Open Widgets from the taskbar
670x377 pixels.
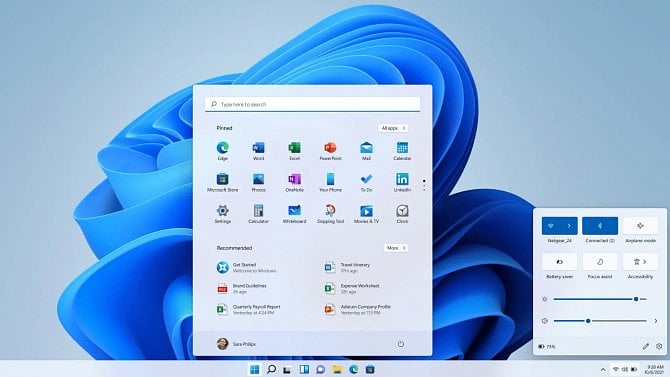(304, 369)
